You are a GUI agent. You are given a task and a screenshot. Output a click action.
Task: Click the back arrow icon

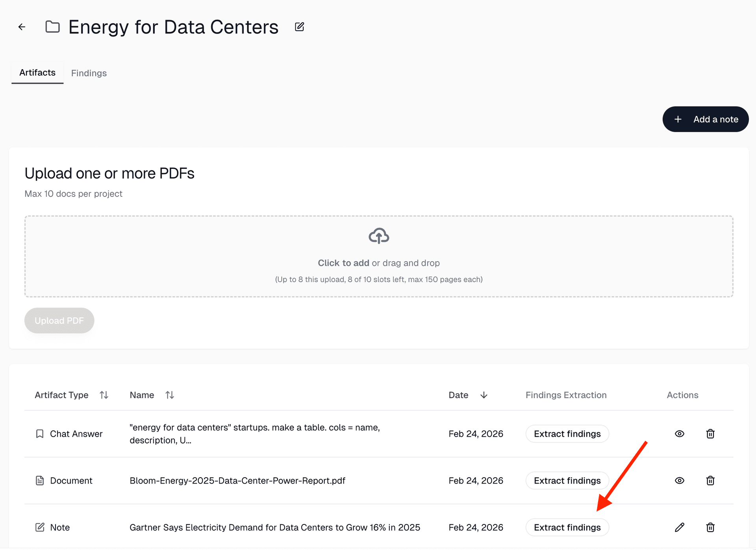pos(22,27)
